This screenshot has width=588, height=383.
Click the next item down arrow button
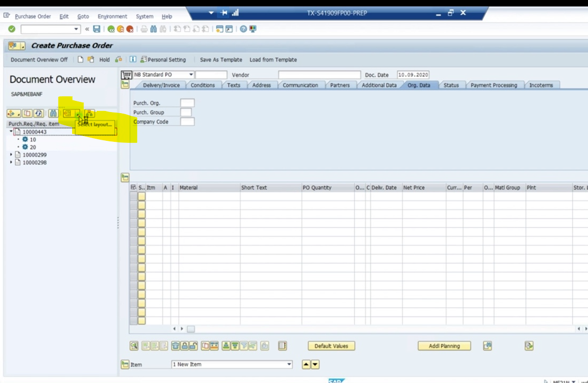click(315, 364)
